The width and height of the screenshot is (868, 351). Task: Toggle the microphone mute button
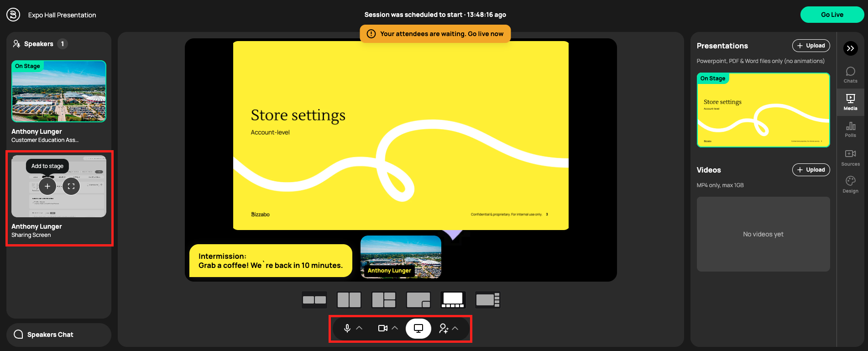(347, 329)
